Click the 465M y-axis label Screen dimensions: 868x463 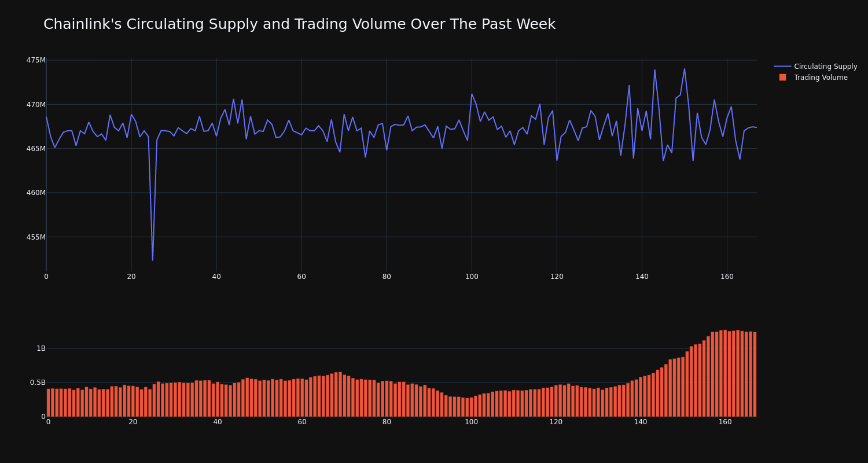(x=36, y=149)
